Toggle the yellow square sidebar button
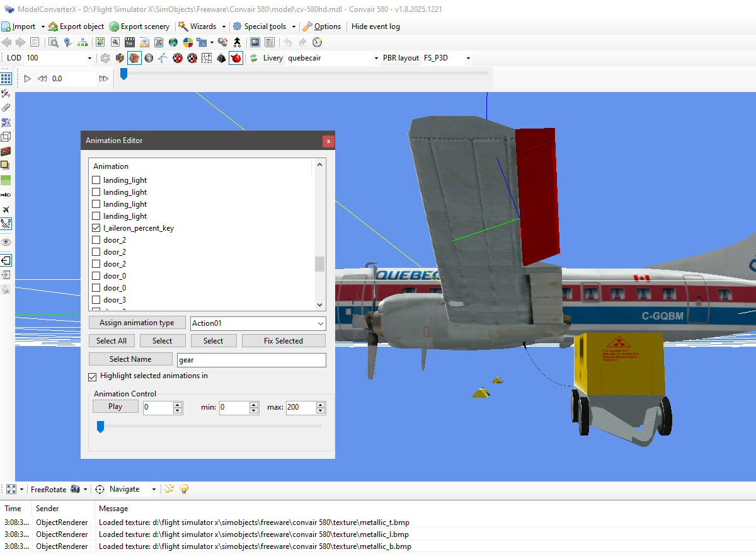 click(6, 166)
